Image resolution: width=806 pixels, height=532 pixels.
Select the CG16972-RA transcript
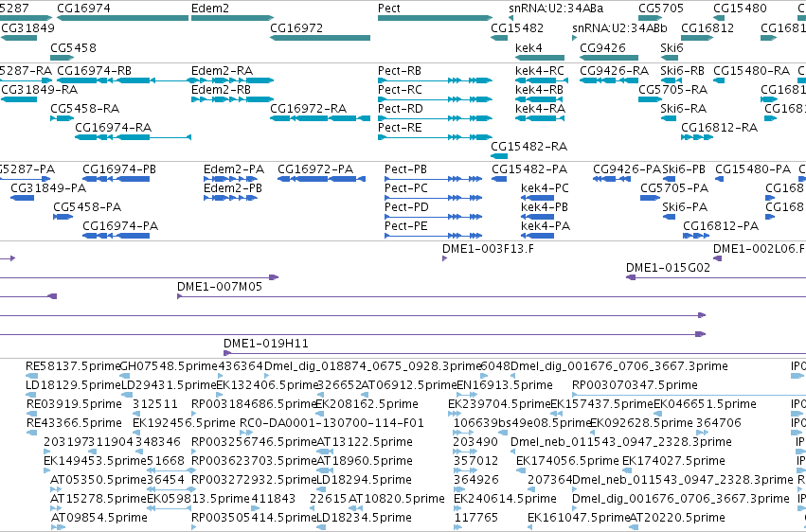coord(320,118)
